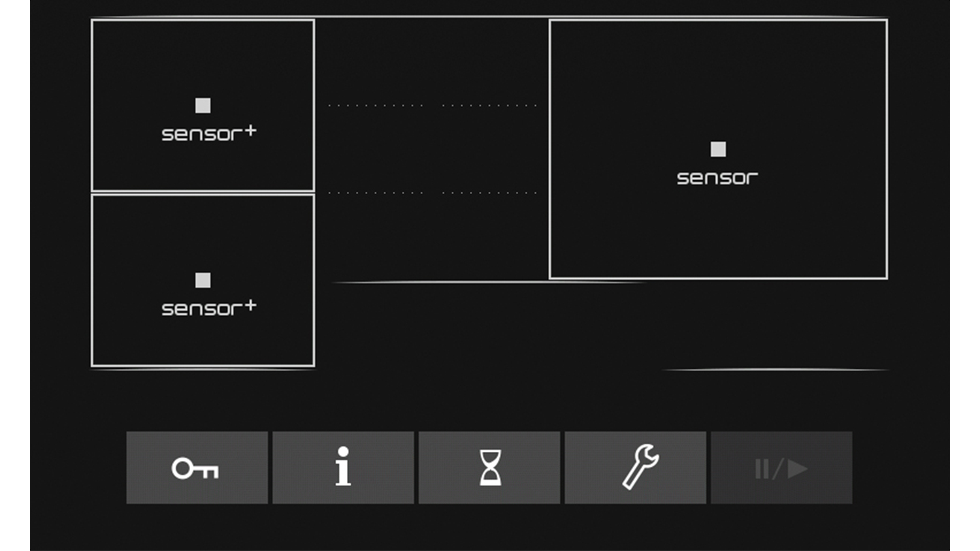The image size is (980, 551).
Task: Select the upper-left sensor+ label
Action: (x=208, y=134)
